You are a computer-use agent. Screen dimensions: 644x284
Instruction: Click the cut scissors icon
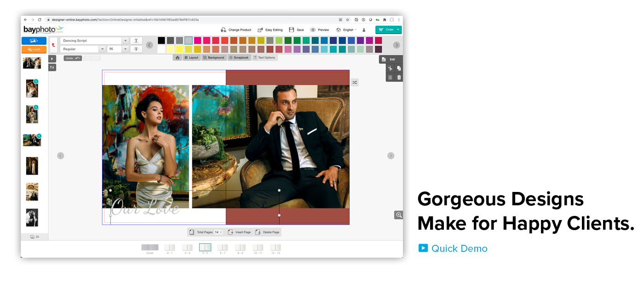click(x=390, y=68)
